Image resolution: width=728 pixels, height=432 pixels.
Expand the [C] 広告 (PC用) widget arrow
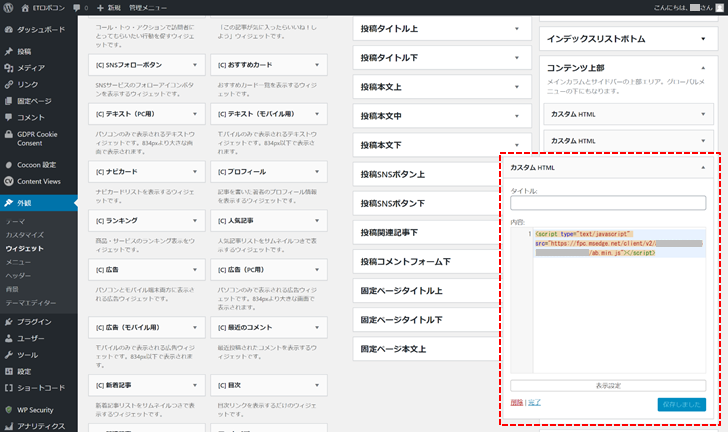[x=317, y=270]
